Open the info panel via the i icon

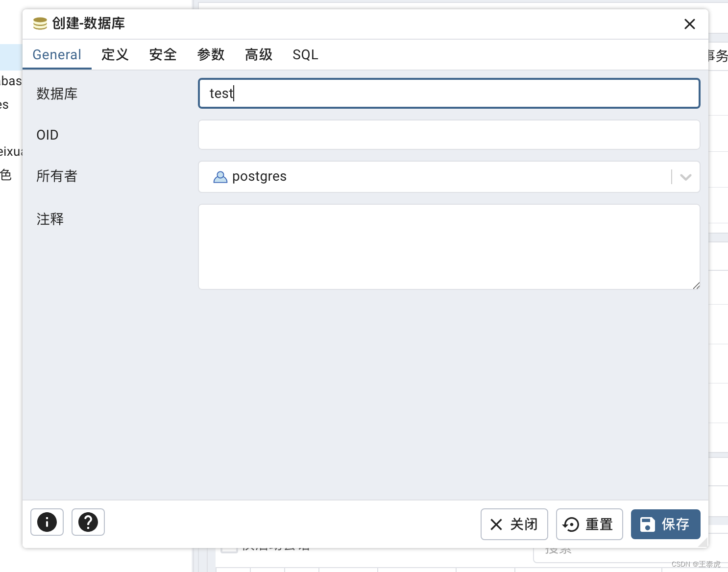pos(47,522)
